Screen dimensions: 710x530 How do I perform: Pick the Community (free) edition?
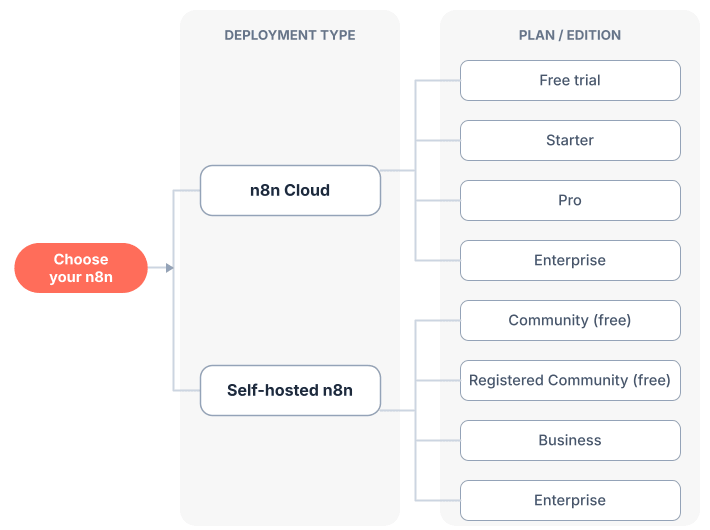570,320
